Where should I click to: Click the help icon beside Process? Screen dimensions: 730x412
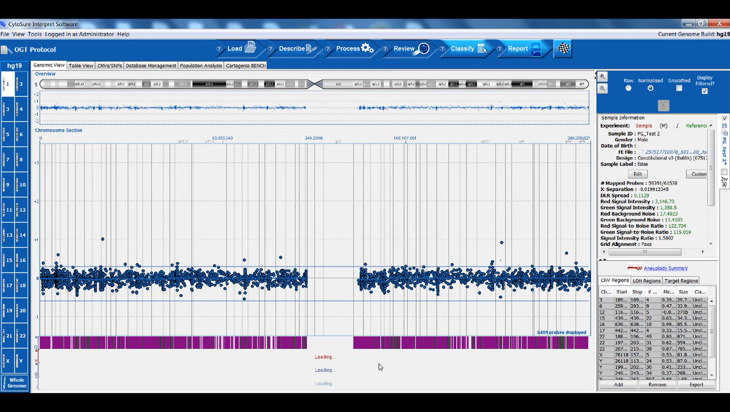pyautogui.click(x=328, y=49)
